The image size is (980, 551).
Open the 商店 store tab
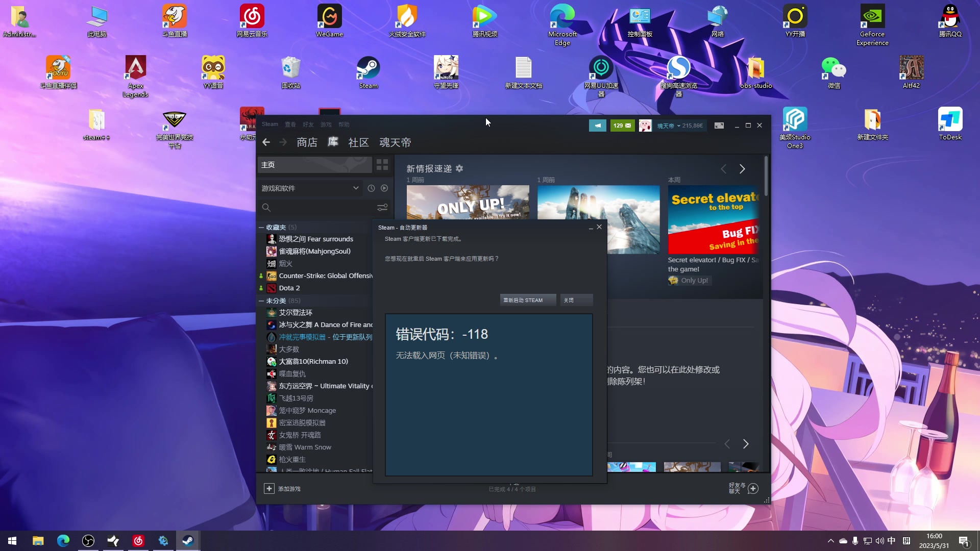307,143
